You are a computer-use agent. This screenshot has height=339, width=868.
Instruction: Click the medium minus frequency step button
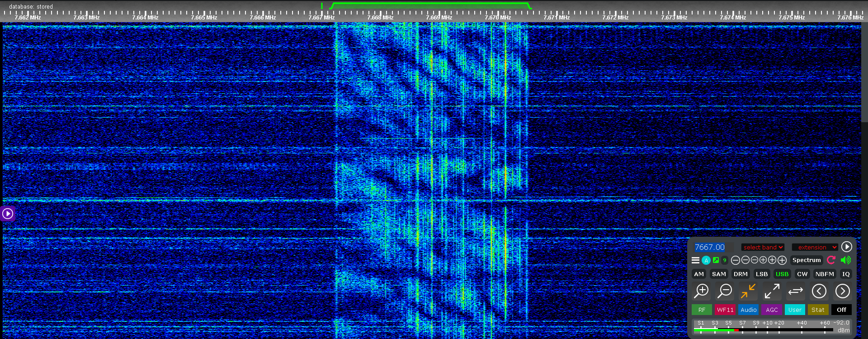[745, 260]
